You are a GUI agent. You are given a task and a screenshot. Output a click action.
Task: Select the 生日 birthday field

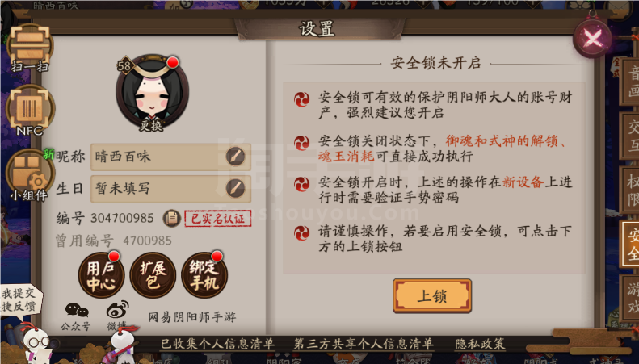point(170,189)
